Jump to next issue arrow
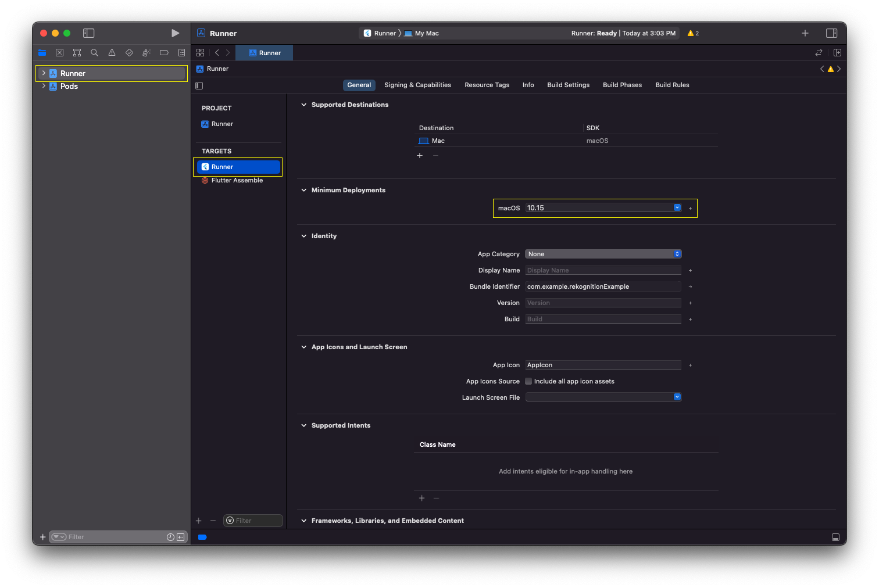Screen dimensions: 879x588 pyautogui.click(x=839, y=69)
